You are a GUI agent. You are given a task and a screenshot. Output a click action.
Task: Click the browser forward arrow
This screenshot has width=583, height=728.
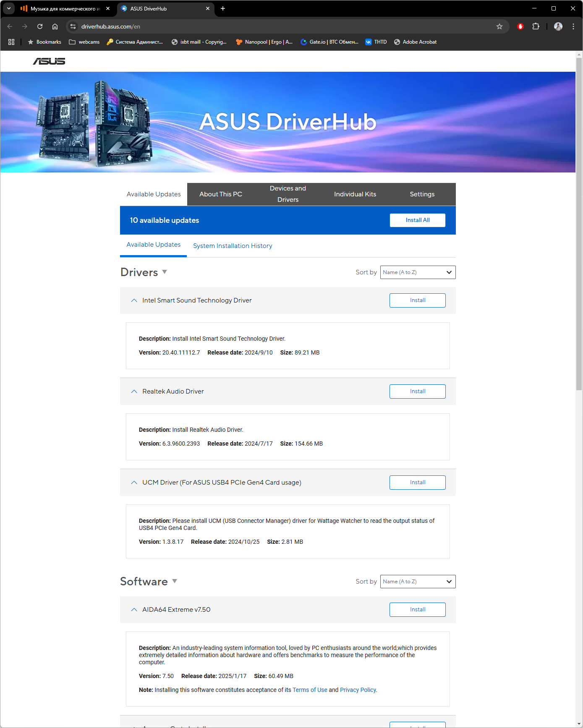coord(25,26)
